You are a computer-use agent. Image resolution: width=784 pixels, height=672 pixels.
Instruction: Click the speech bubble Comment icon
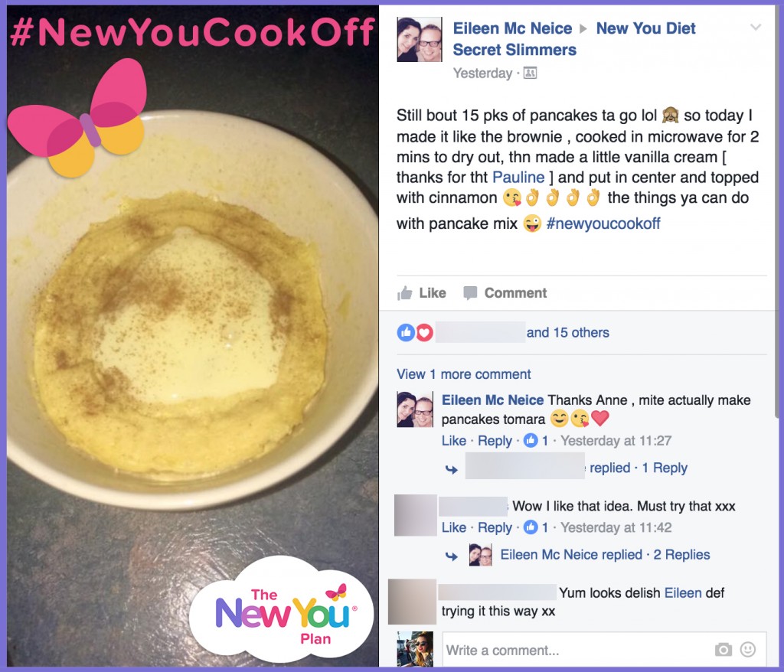(x=470, y=293)
